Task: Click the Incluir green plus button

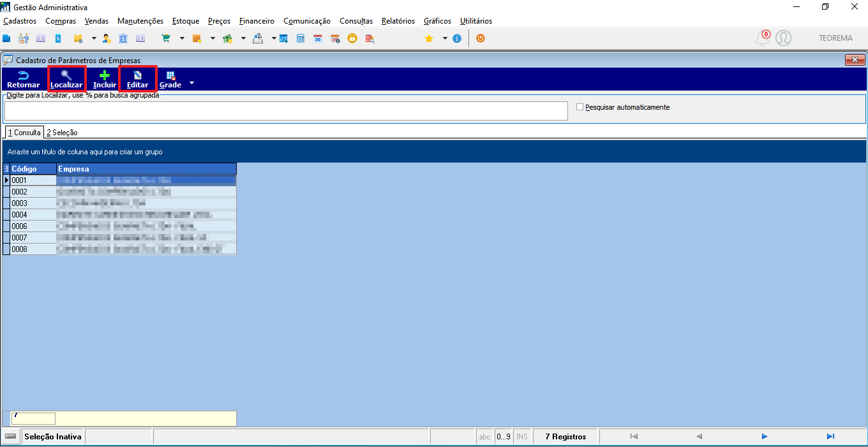Action: pyautogui.click(x=105, y=79)
